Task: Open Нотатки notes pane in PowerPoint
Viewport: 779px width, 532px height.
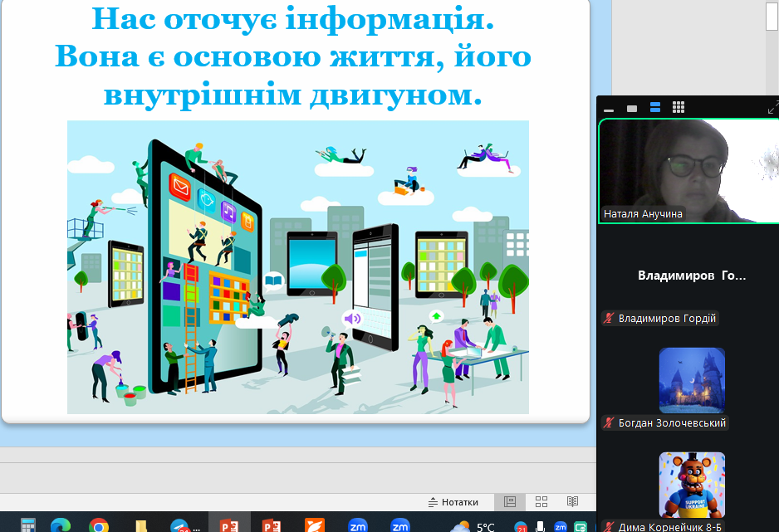Action: coord(453,502)
